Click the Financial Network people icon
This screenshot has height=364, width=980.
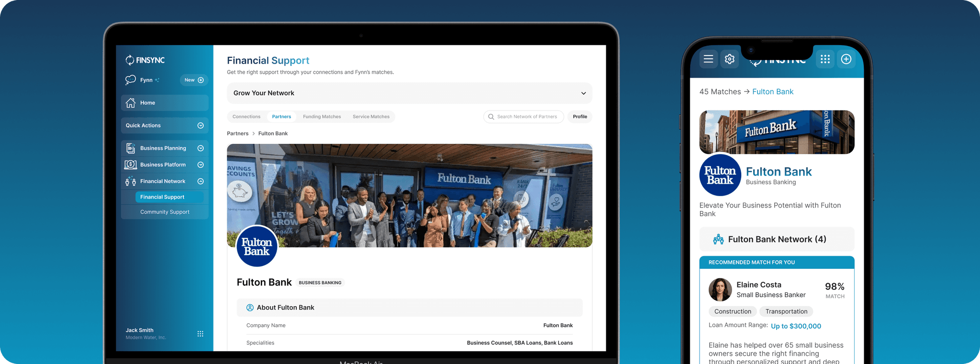tap(131, 181)
